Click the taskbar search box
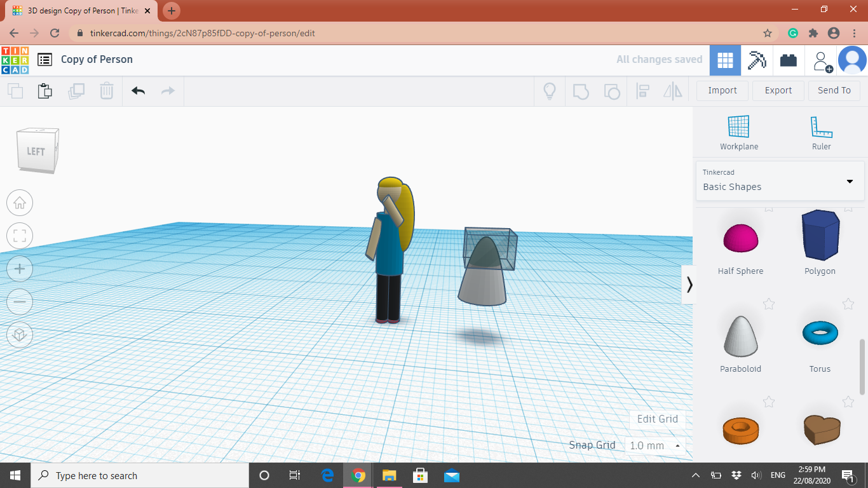The image size is (868, 488). click(140, 475)
